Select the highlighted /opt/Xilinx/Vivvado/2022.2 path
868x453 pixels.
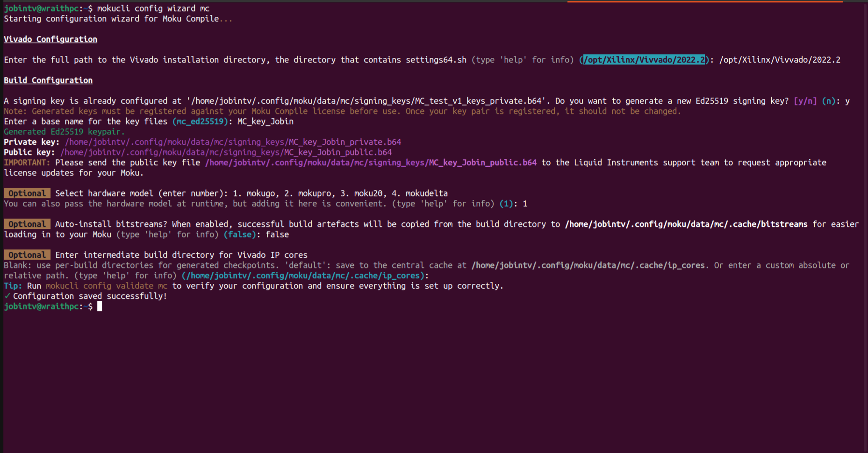tap(644, 59)
